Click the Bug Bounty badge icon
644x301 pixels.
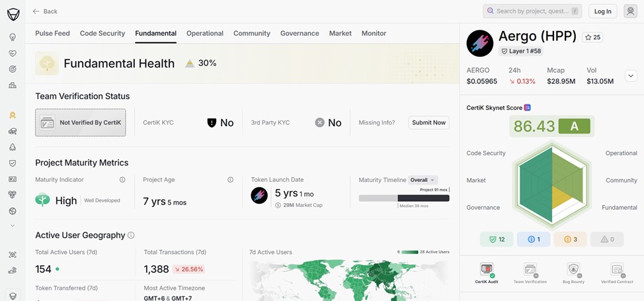[573, 270]
